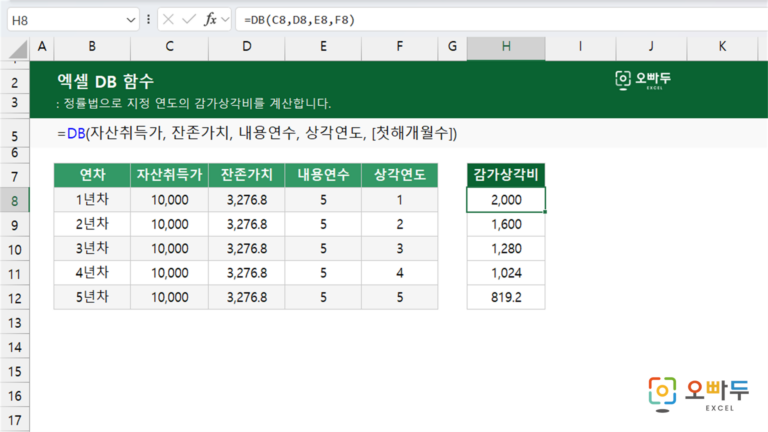The image size is (768, 432).
Task: Select 내용연수 value in 2년차 row
Action: pos(323,224)
